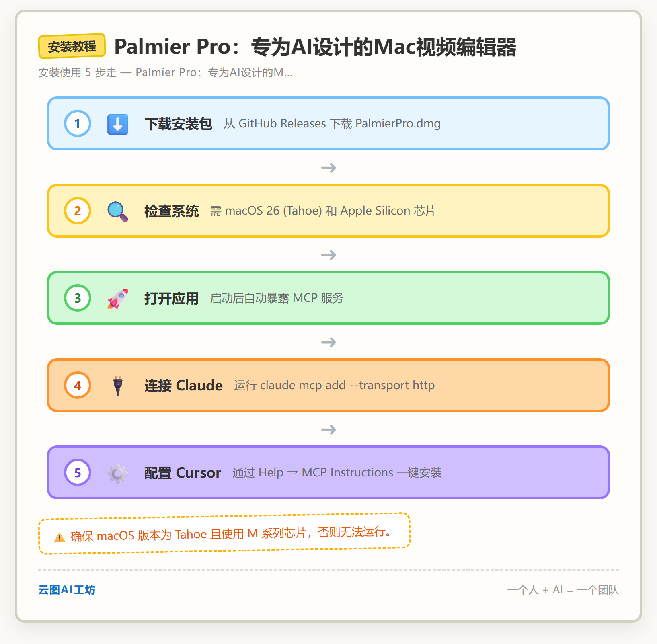Click the macOS 26 (Tahoe) requirement text

323,211
